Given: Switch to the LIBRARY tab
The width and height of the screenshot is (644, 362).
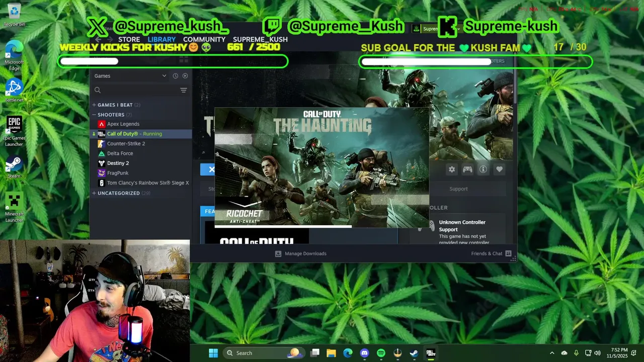Looking at the screenshot, I should (162, 39).
